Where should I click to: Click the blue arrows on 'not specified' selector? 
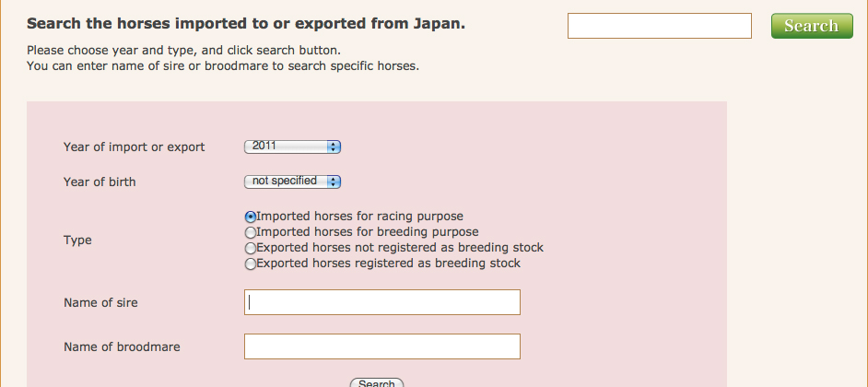coord(334,182)
